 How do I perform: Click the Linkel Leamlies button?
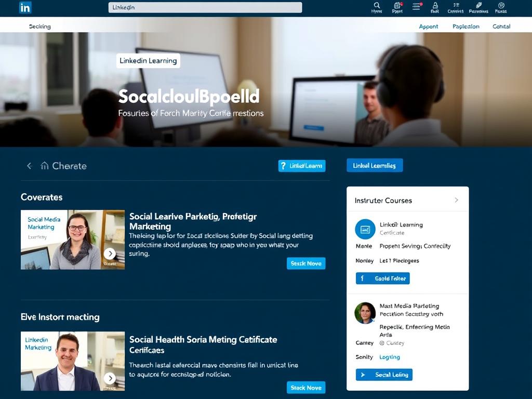(x=375, y=165)
